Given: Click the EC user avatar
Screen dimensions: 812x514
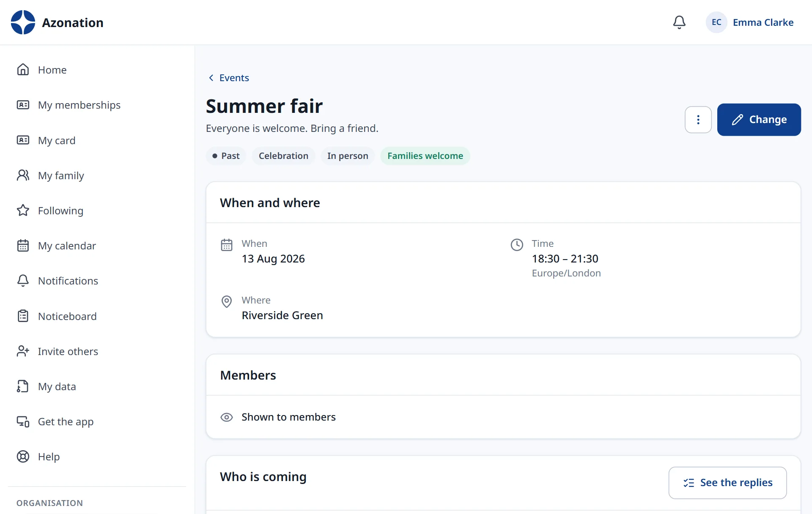Looking at the screenshot, I should (716, 22).
